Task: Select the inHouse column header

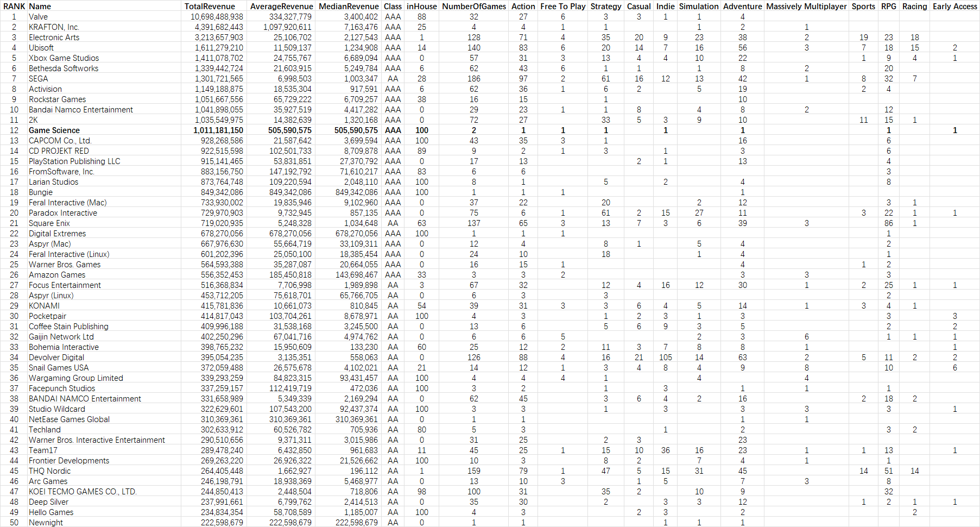Action: click(422, 7)
